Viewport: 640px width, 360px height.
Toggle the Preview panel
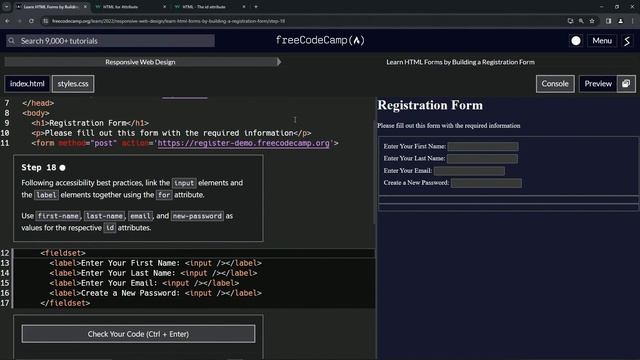(598, 84)
